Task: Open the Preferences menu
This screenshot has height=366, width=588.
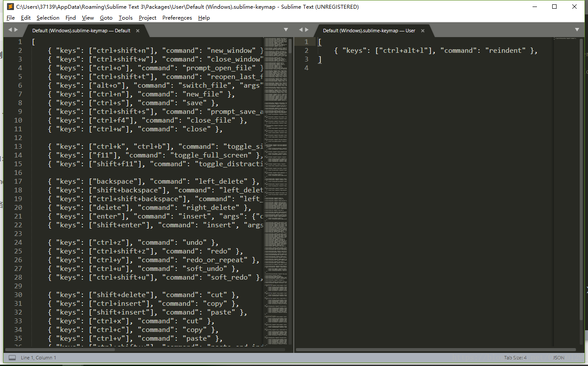Action: 177,18
